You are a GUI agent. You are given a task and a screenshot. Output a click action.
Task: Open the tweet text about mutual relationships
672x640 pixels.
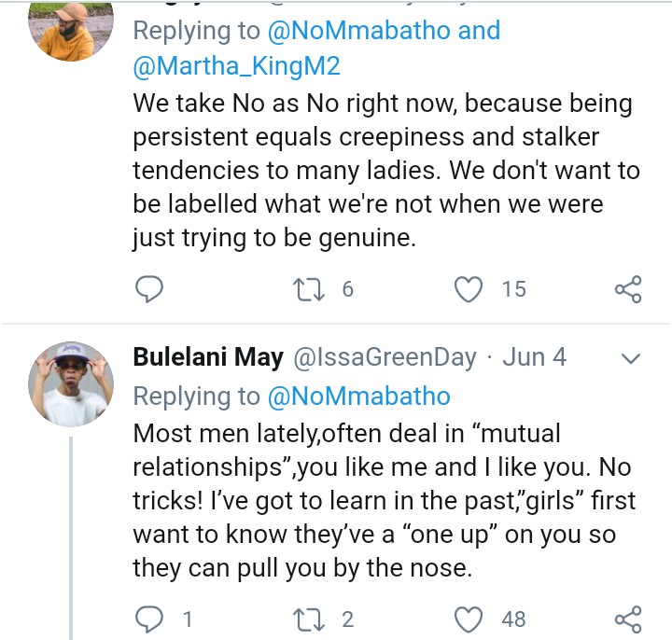[x=383, y=499]
